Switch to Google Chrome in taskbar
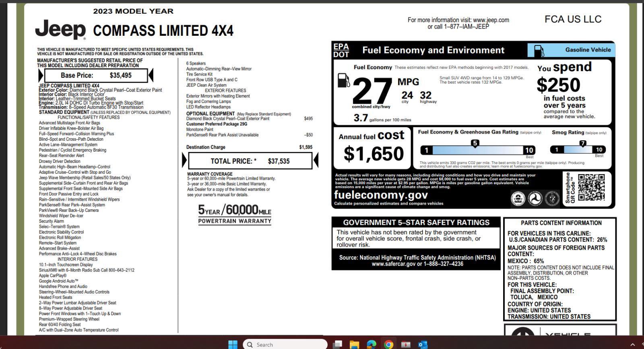 (x=388, y=345)
